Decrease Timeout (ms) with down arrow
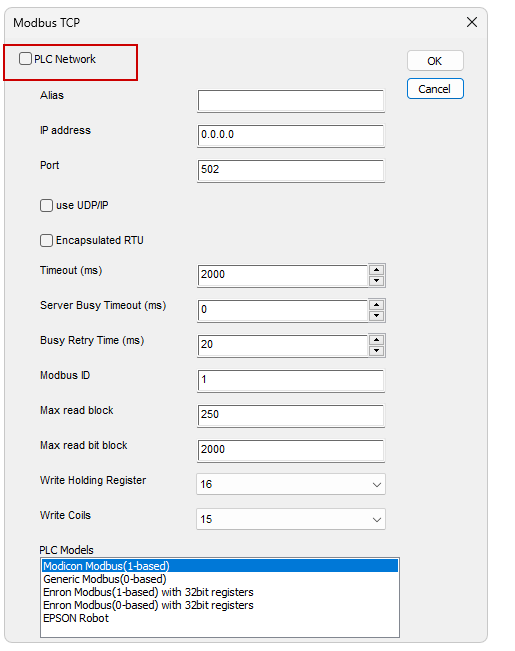The image size is (515, 651). pos(377,281)
